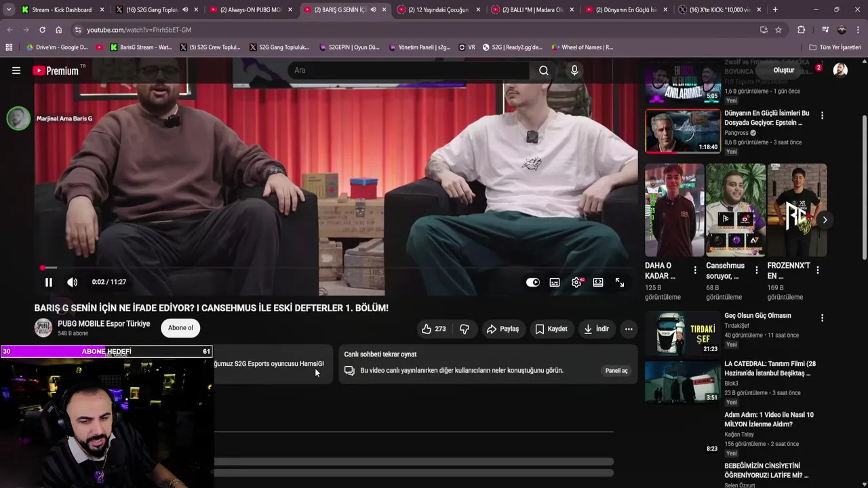Toggle autoplay switch in player
868x488 pixels.
[x=533, y=283]
